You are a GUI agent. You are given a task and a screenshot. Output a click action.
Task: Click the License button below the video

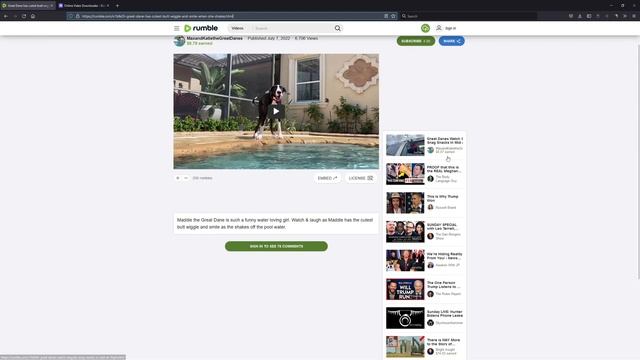pos(360,178)
